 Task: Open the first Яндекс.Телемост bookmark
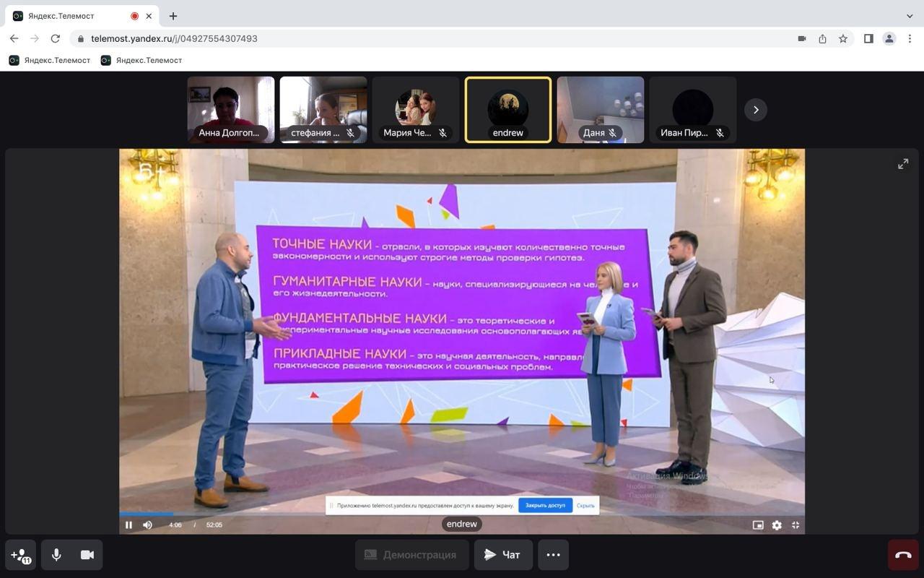(50, 61)
